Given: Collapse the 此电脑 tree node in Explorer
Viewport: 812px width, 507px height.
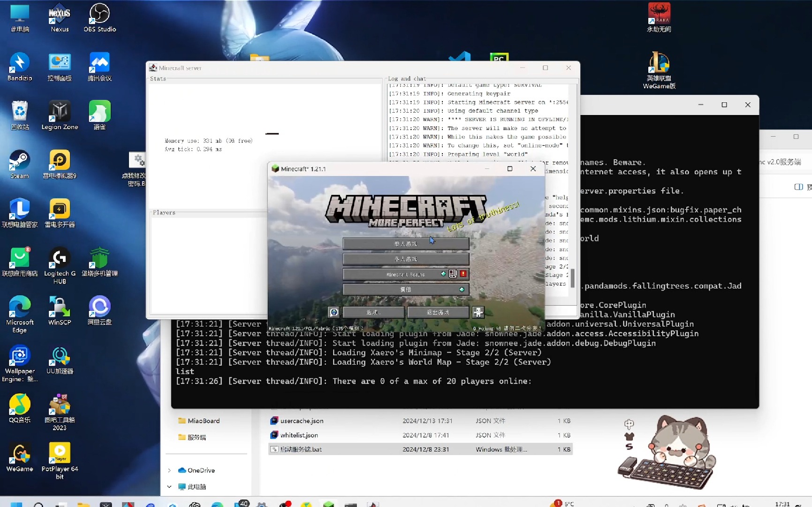Looking at the screenshot, I should coord(169,487).
